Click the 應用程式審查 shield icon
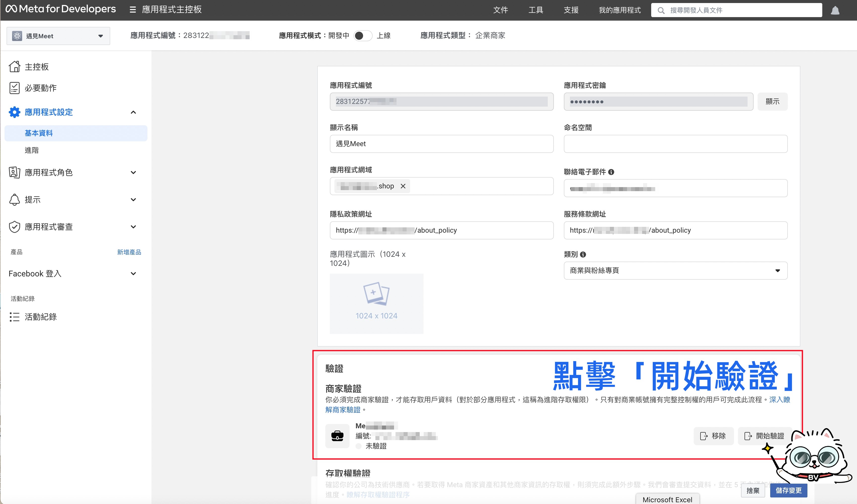Image resolution: width=857 pixels, height=504 pixels. (x=14, y=227)
